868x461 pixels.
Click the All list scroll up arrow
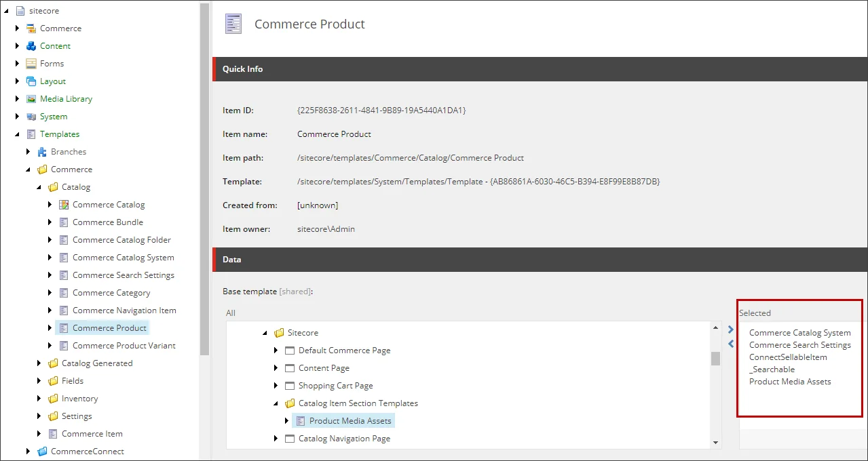[715, 327]
